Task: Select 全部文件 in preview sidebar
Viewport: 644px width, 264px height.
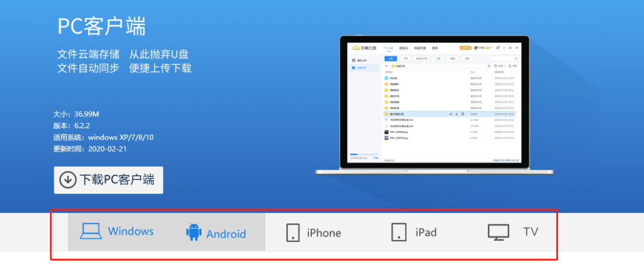Action: coord(363,68)
